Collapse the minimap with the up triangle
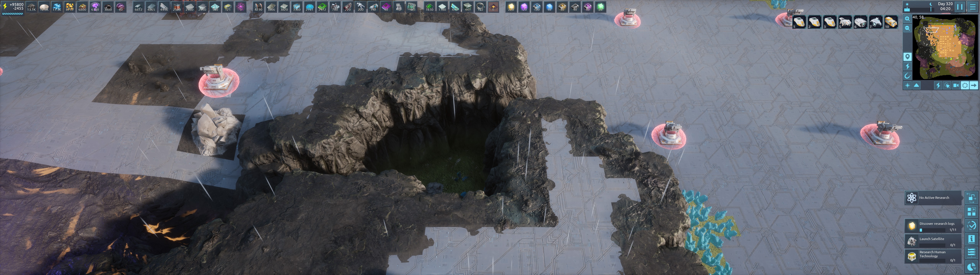980x275 pixels. tap(916, 86)
